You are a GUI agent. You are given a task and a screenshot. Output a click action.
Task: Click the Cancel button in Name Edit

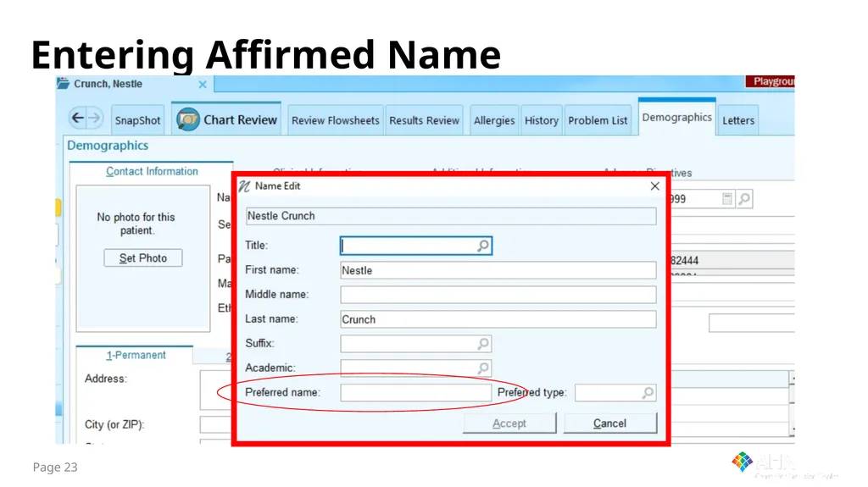point(610,423)
